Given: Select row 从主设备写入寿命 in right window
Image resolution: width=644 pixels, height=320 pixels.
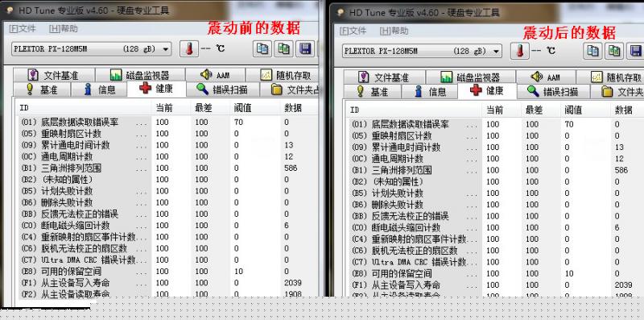Looking at the screenshot, I should click(496, 285).
